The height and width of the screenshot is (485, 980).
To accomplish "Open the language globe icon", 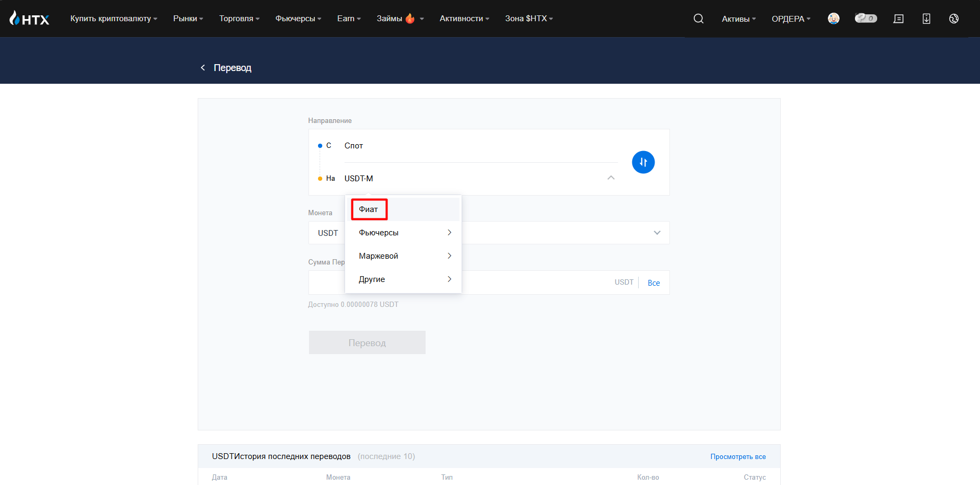I will [954, 19].
